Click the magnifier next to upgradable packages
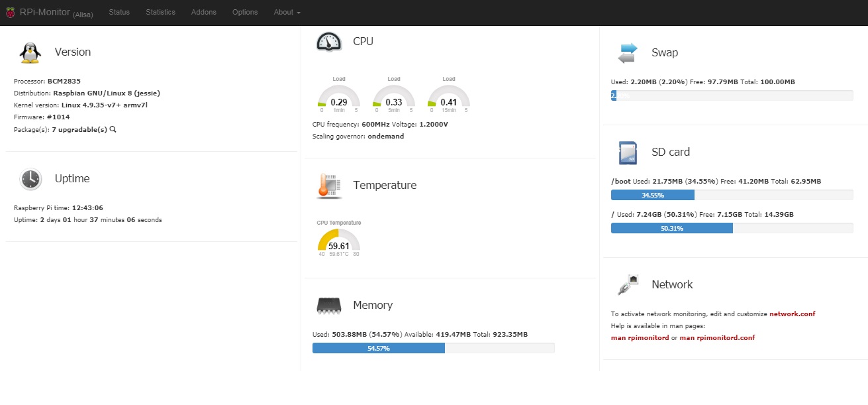Screen dimensions: 868x405 coord(113,129)
